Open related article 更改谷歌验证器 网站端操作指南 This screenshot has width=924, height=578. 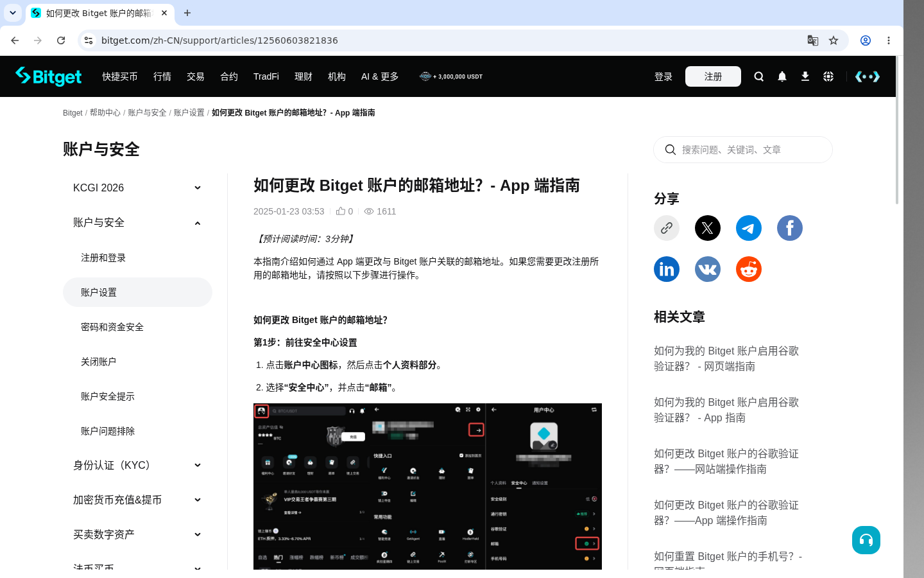(726, 461)
